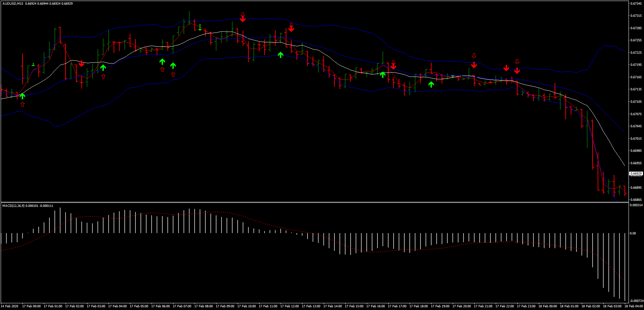The width and height of the screenshot is (644, 310).
Task: Click the green up arrow just before 17:00
Action: pyautogui.click(x=383, y=74)
